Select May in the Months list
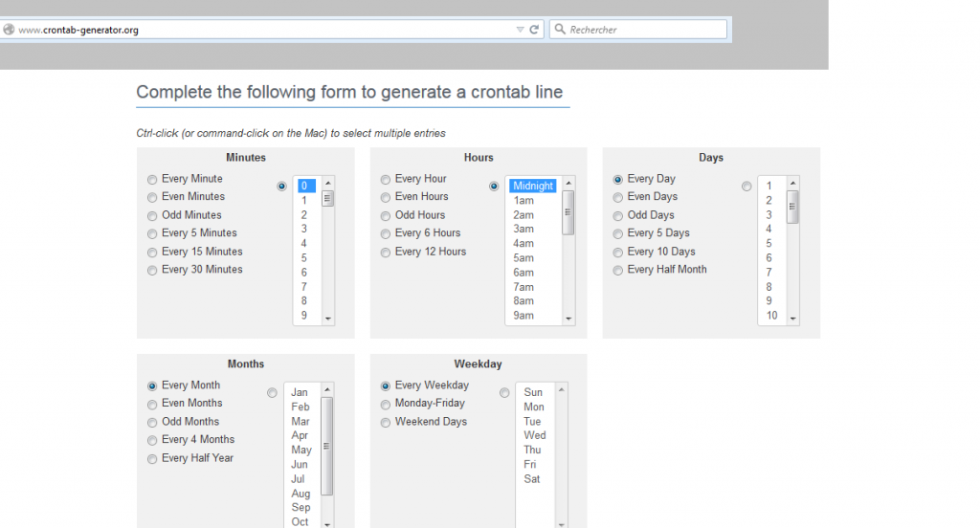Image resolution: width=980 pixels, height=528 pixels. [x=301, y=450]
